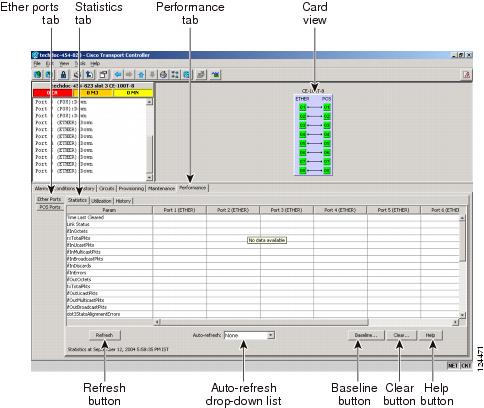Open the File menu
Viewport: 484px width, 408px height.
tap(37, 63)
